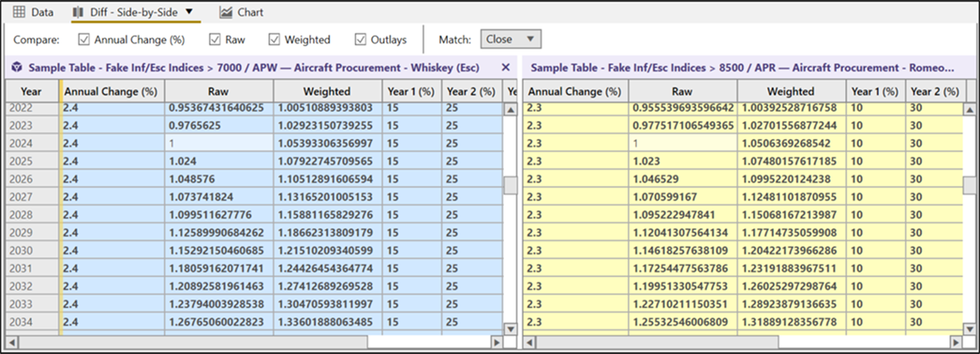This screenshot has height=354, width=980.
Task: Click left Weighted cell 1.00510889393803
Action: (327, 107)
